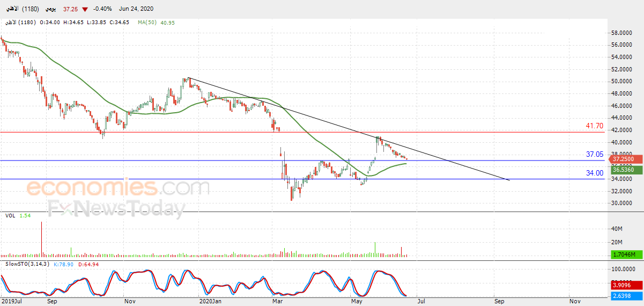Select the MA(50) indicator label
Viewport: 644px width, 306px height.
click(x=148, y=23)
